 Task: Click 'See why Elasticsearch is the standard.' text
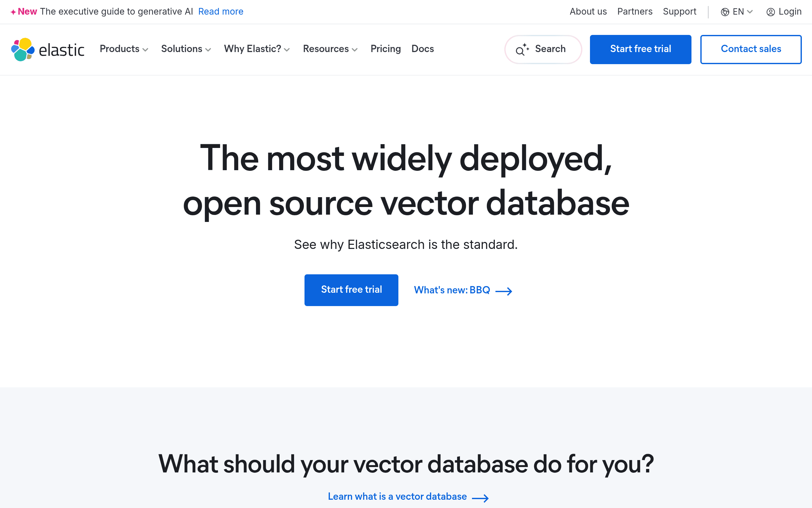[406, 245]
